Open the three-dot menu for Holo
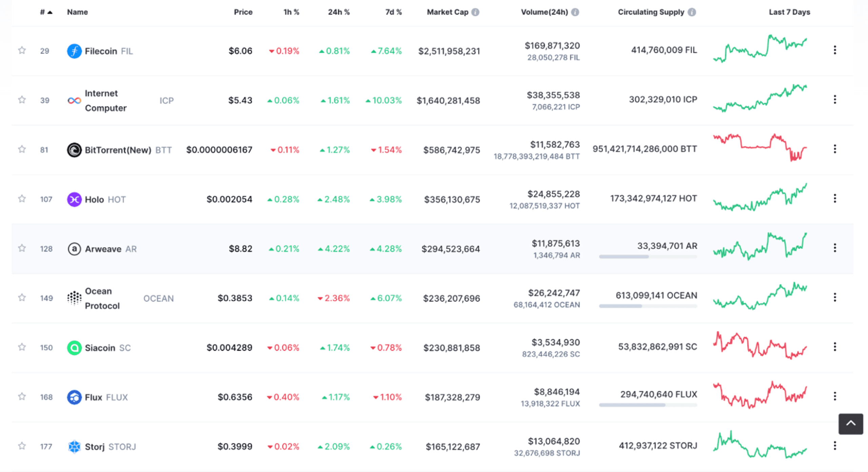 click(x=835, y=199)
